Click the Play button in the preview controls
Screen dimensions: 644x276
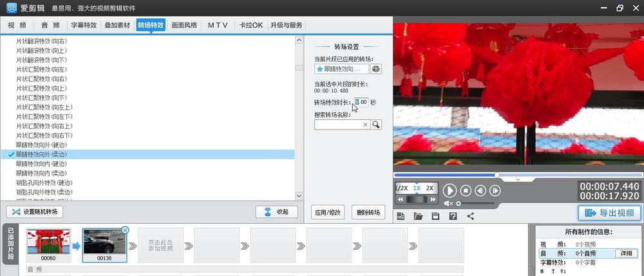click(450, 190)
